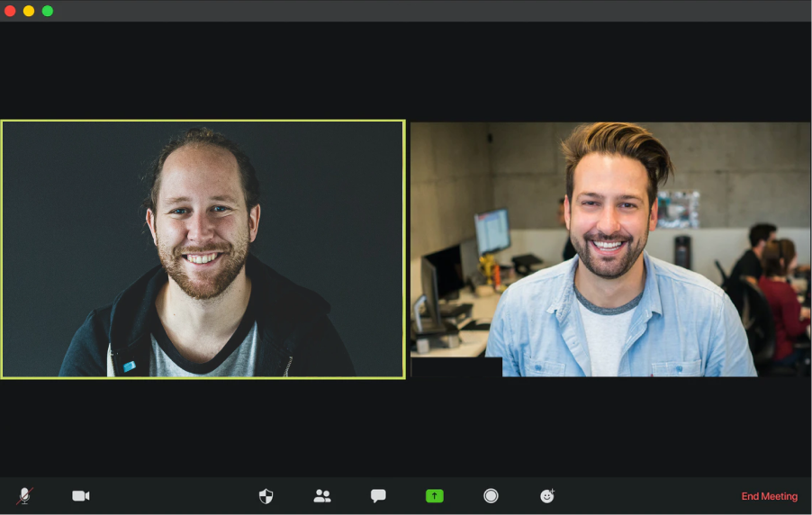Show the Participants panel
812x515 pixels.
[x=322, y=495]
